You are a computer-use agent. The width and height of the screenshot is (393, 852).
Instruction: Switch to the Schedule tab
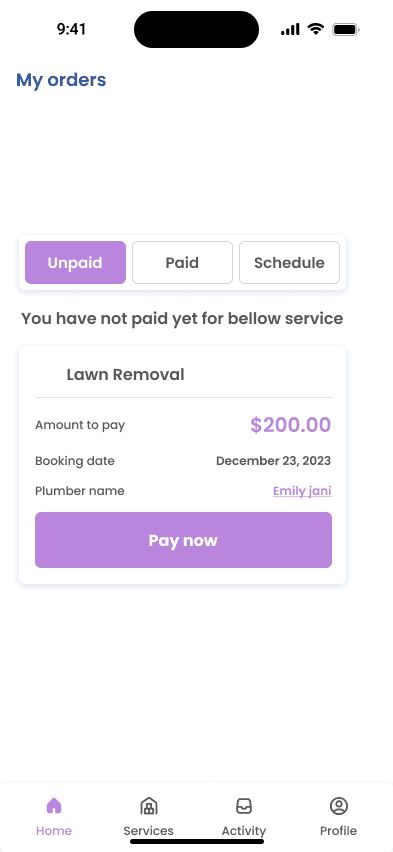[289, 262]
